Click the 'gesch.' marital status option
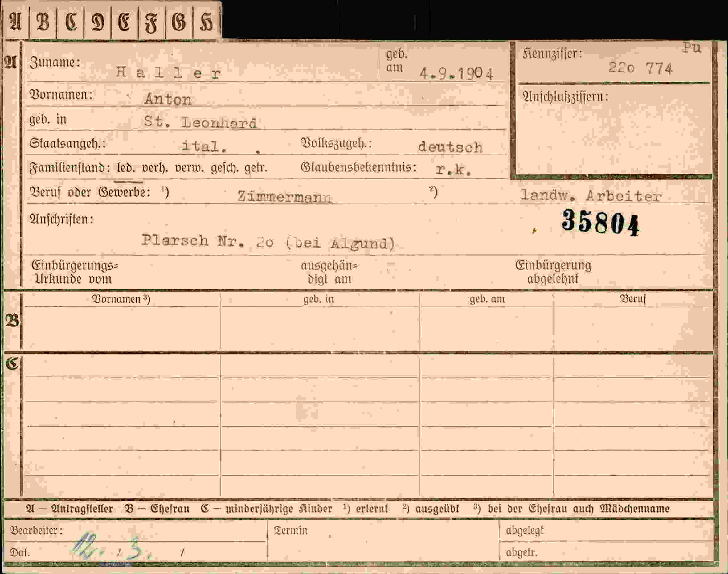 click(225, 167)
